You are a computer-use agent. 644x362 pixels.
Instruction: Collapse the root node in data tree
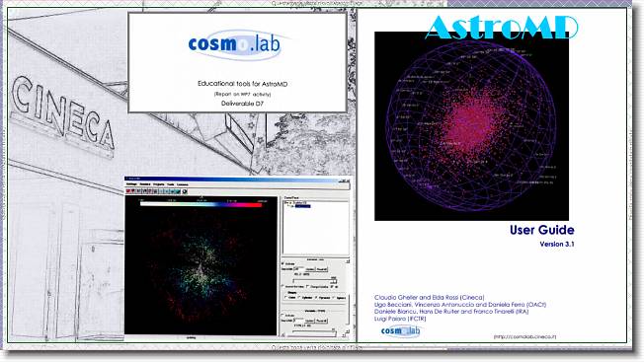coord(285,202)
